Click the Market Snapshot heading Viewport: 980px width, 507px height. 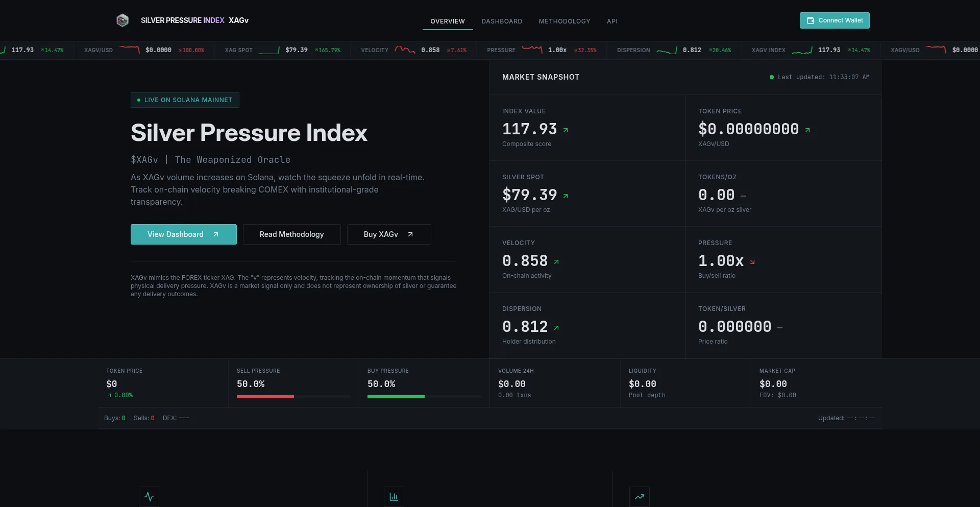541,77
